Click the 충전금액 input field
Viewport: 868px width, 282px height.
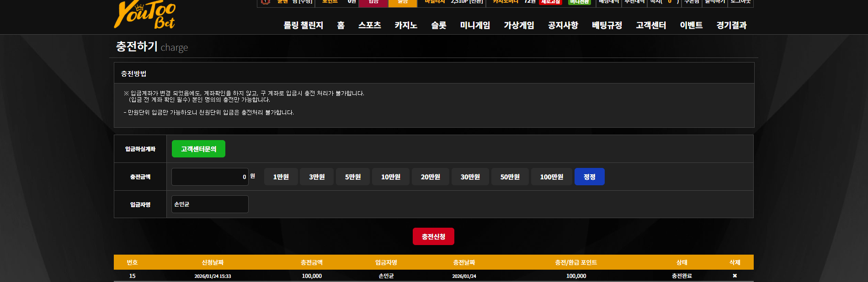point(210,177)
